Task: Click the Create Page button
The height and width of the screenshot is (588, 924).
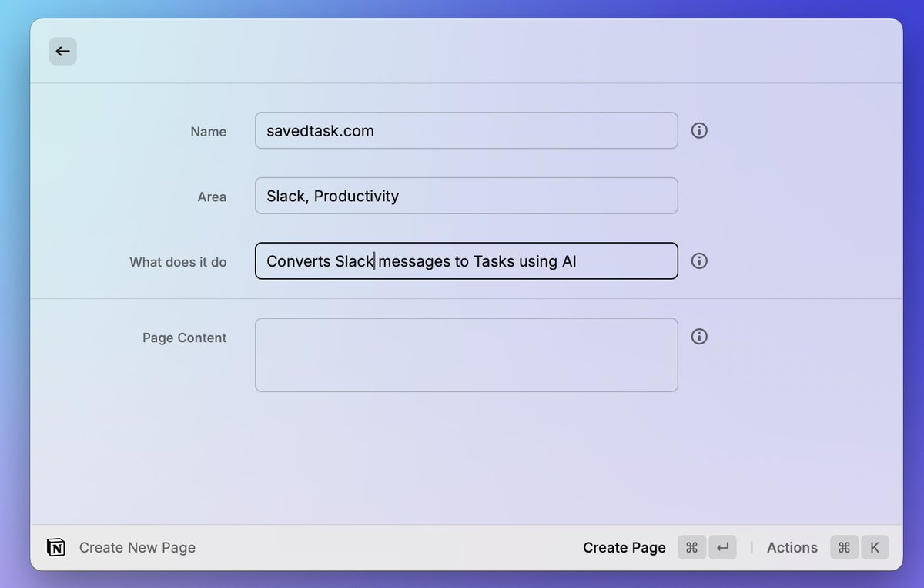Action: 624,547
